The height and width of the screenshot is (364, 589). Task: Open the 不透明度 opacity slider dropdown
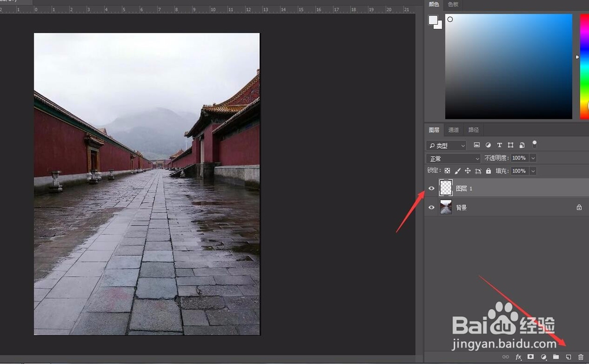[x=533, y=158]
